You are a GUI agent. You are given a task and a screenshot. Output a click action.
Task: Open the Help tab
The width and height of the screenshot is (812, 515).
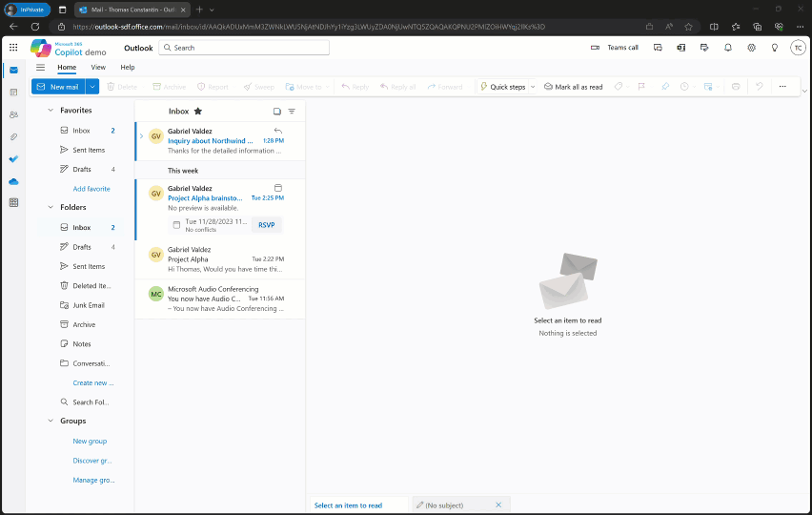click(128, 68)
